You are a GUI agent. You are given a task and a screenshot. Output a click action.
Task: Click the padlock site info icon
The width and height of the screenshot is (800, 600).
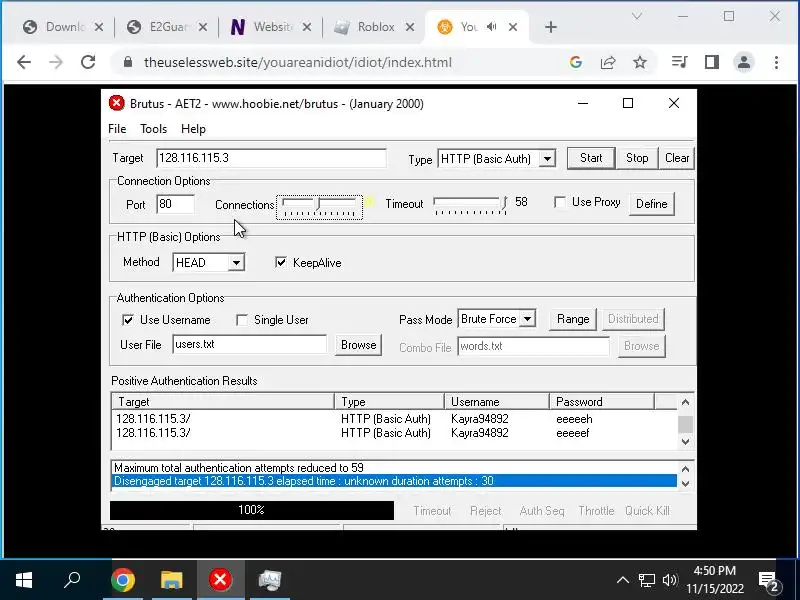tap(128, 62)
